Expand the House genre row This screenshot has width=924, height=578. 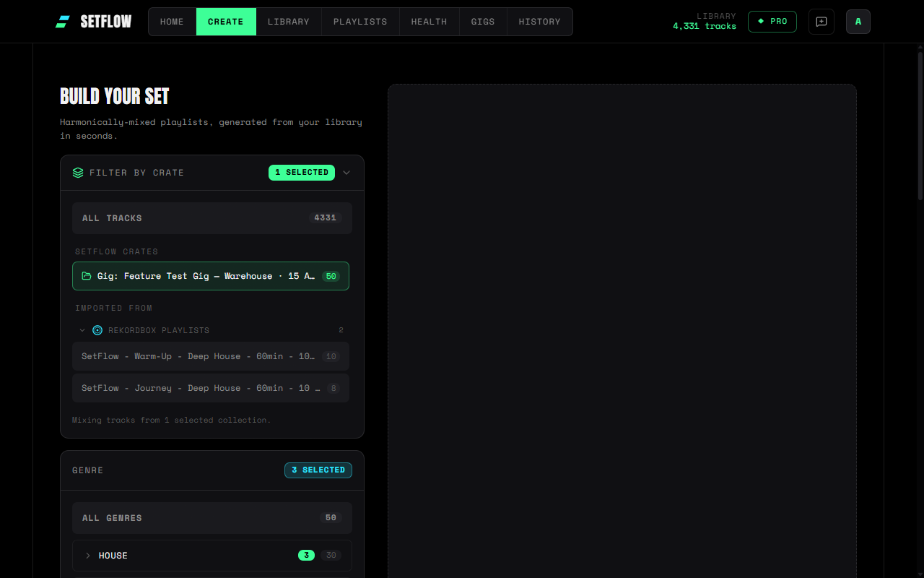tap(88, 556)
